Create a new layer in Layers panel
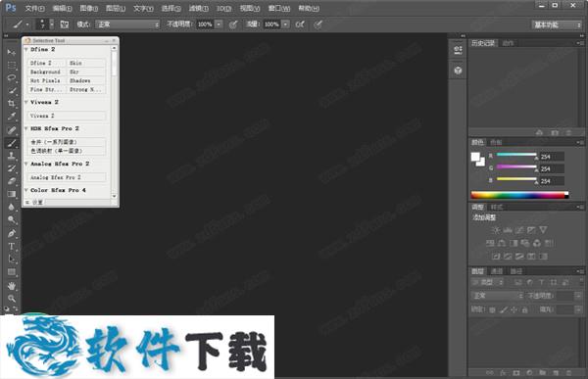The height and width of the screenshot is (379, 588). (556, 372)
